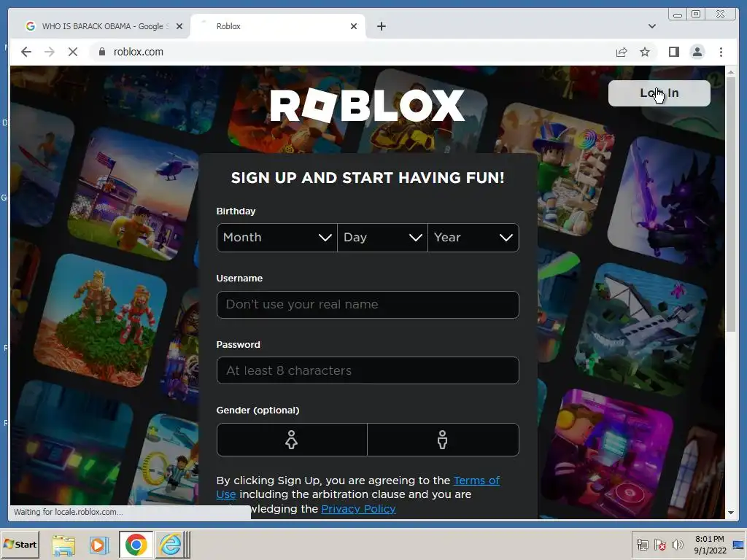Image resolution: width=747 pixels, height=560 pixels.
Task: Switch to WHO IS BARACK OBAMA tab
Action: point(105,26)
